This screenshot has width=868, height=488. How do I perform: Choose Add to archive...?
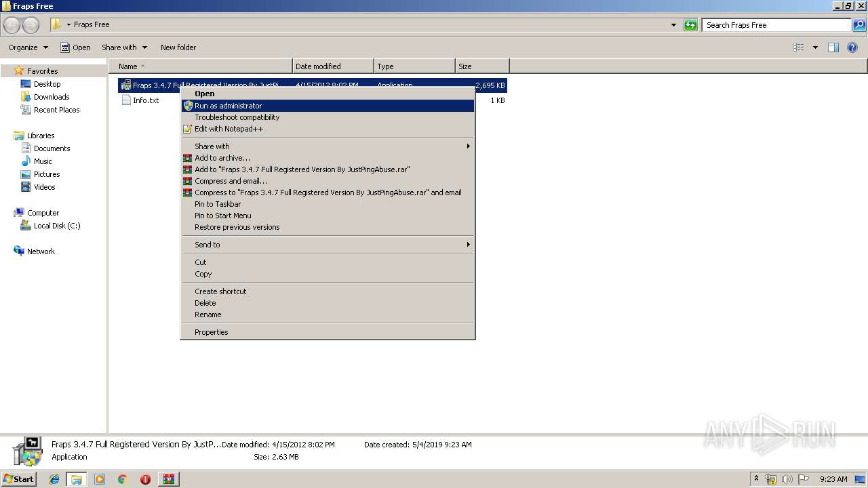tap(328, 158)
